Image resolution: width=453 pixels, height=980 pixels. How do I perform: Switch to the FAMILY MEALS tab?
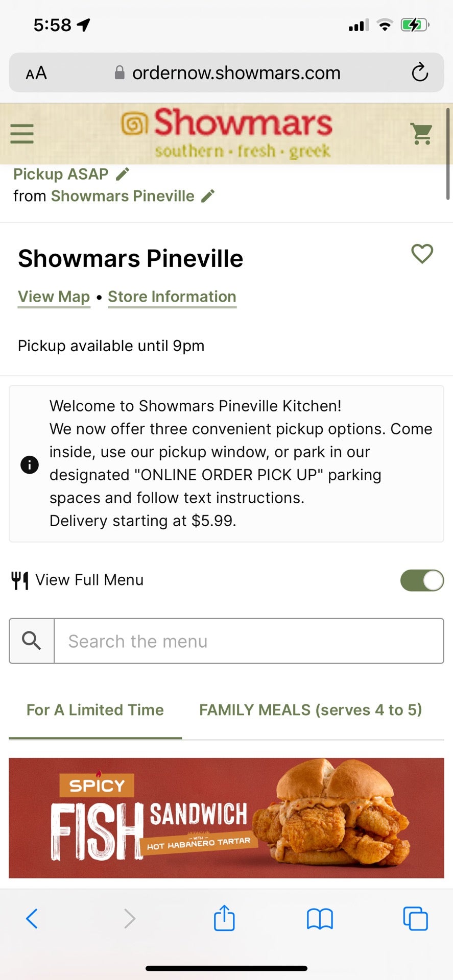[311, 709]
